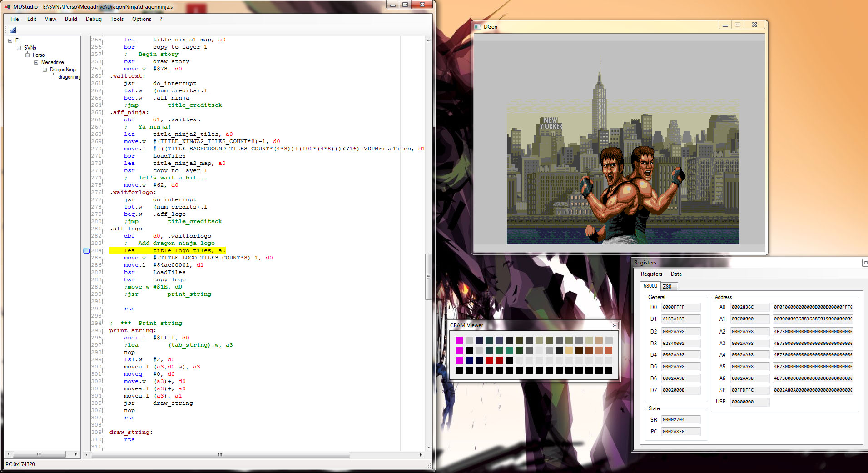Click the A1 address register field
Viewport: 868px width, 473px height.
click(x=750, y=319)
